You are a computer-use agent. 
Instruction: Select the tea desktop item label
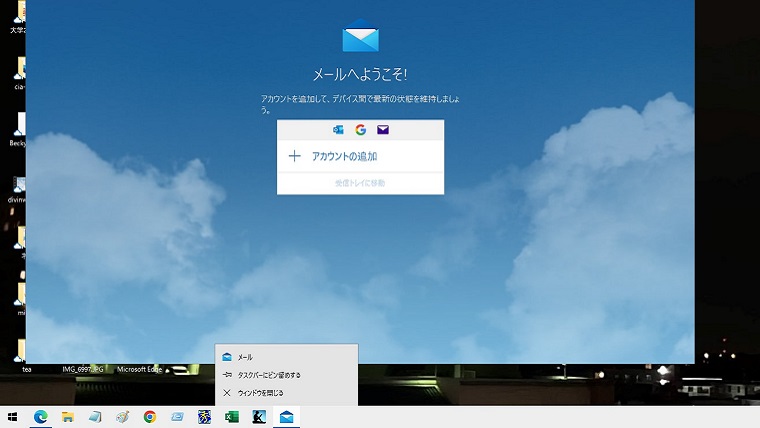[x=27, y=369]
